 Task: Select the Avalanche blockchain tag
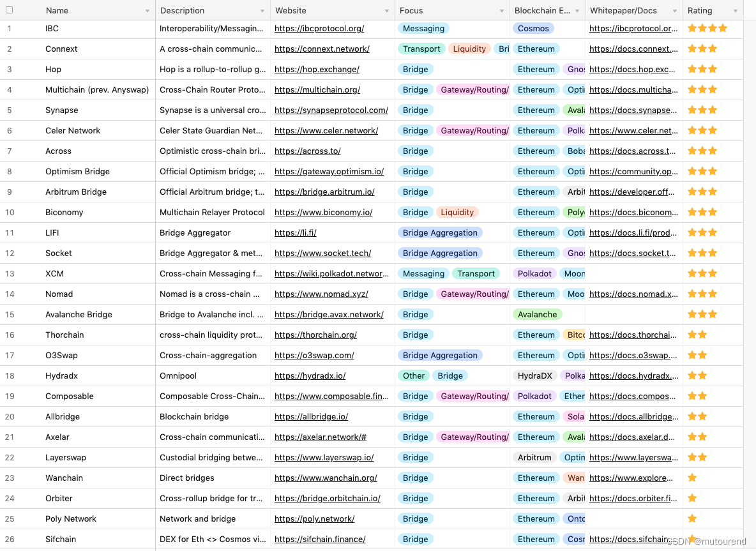click(x=537, y=314)
